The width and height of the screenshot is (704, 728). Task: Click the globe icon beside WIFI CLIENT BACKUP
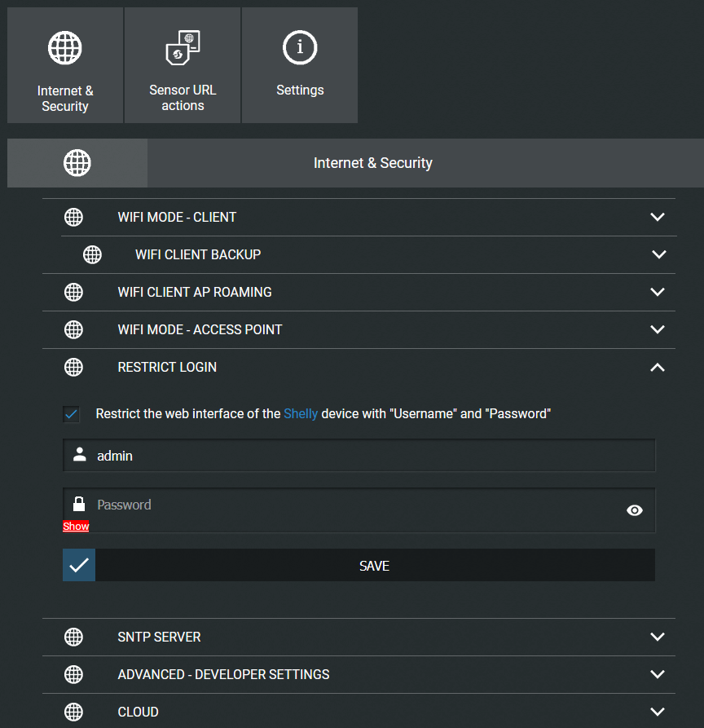click(93, 254)
